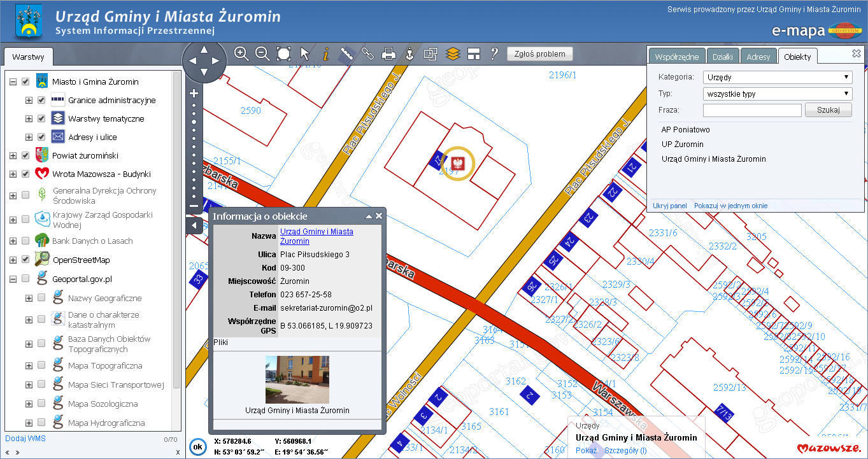This screenshot has width=868, height=459.
Task: Select UP Żuromin from search results
Action: point(682,145)
